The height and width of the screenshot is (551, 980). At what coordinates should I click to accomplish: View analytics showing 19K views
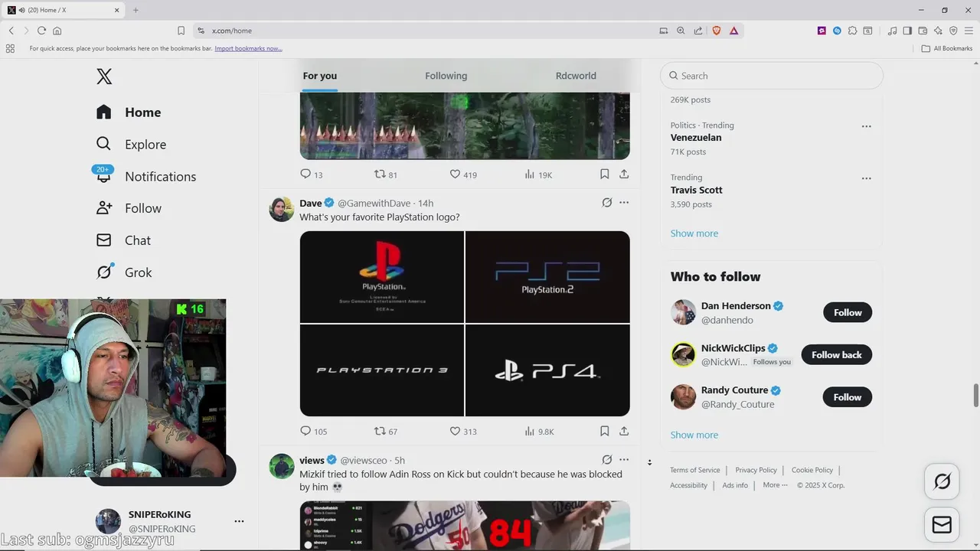(x=538, y=174)
